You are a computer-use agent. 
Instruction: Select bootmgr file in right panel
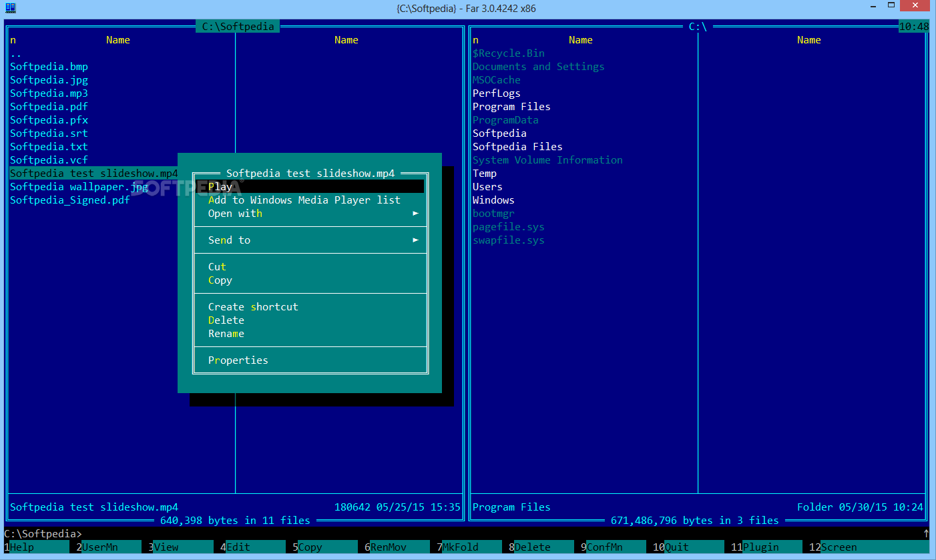coord(493,214)
